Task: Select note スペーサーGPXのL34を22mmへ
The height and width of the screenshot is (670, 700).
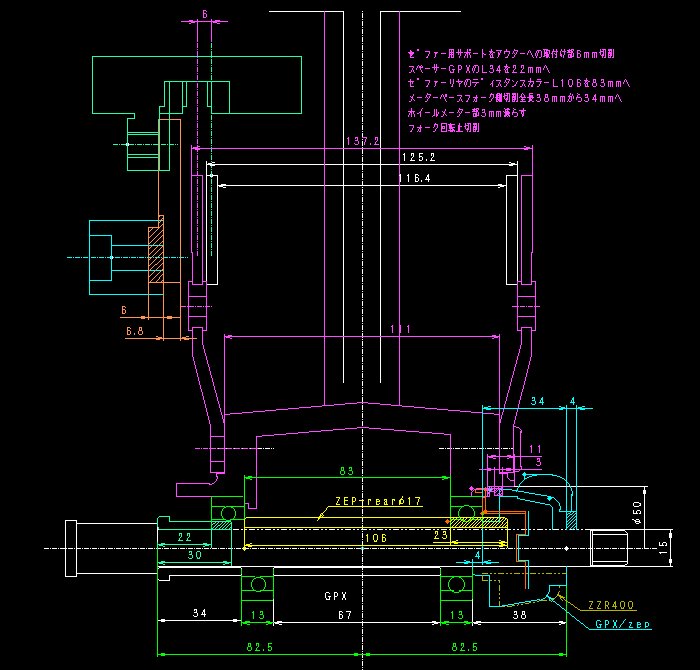Action: 479,69
